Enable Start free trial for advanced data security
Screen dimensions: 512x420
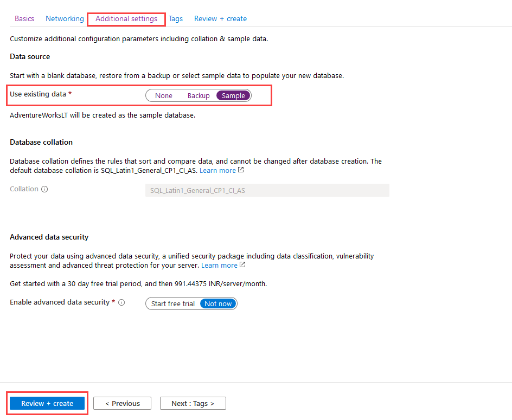pyautogui.click(x=173, y=303)
